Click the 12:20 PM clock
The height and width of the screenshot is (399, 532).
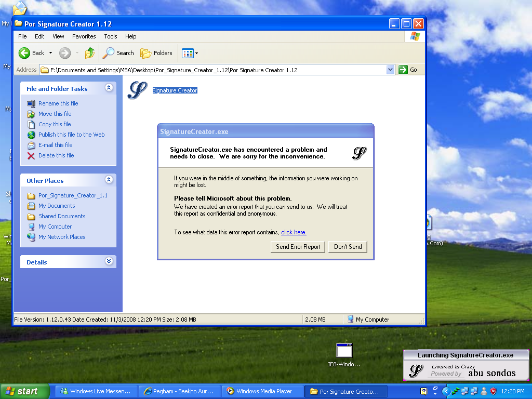pos(513,392)
